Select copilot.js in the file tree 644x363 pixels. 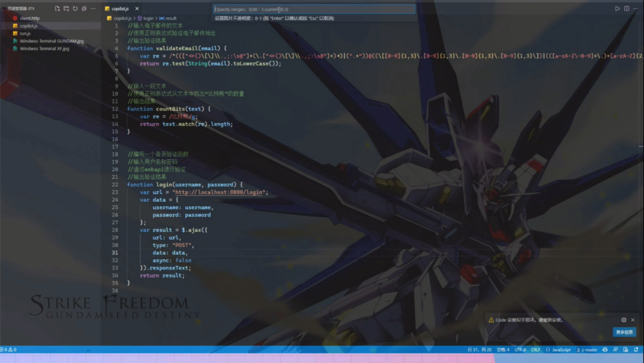coord(29,26)
